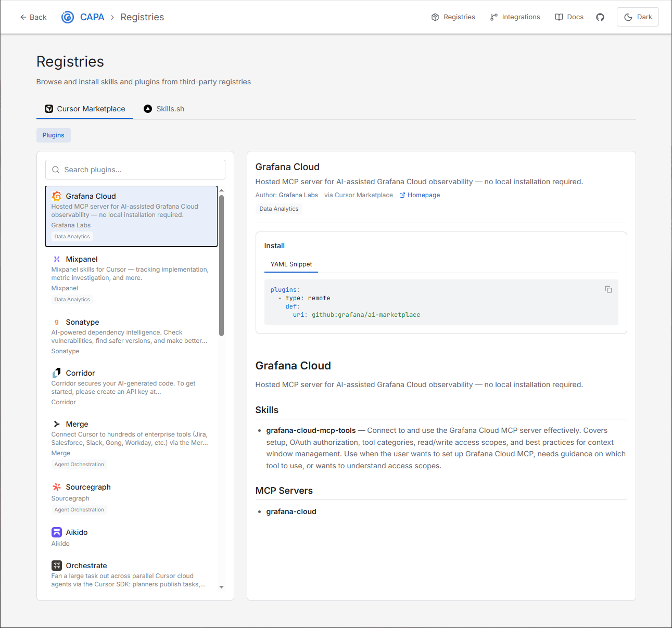This screenshot has width=672, height=628.
Task: Click Data Analytics tag in detail panel
Action: point(279,209)
